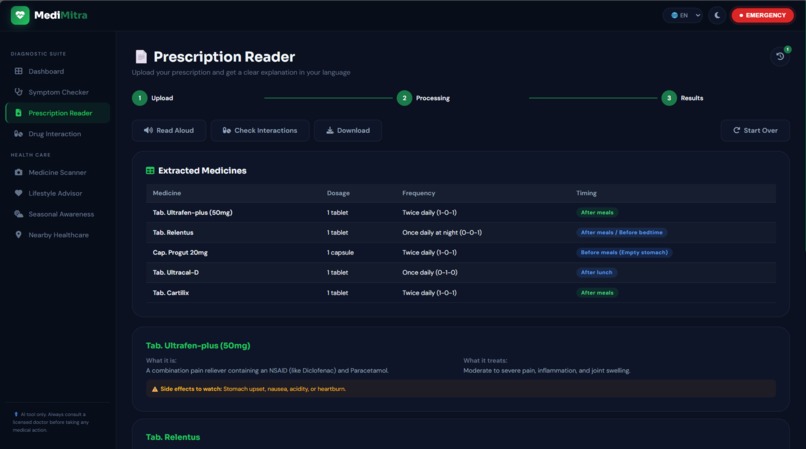The width and height of the screenshot is (806, 449).
Task: Select Prescription Reader in the sidebar
Action: pos(58,113)
